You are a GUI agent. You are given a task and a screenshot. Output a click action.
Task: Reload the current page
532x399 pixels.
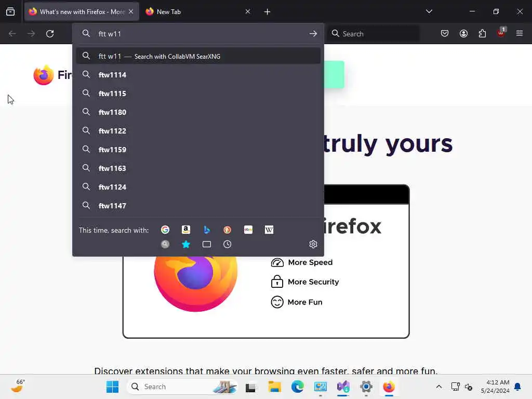click(50, 34)
